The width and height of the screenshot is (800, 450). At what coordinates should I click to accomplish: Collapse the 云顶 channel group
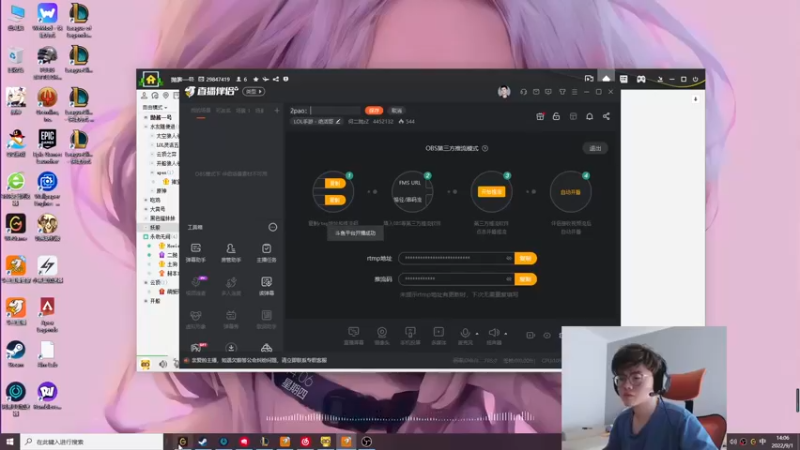(x=146, y=282)
